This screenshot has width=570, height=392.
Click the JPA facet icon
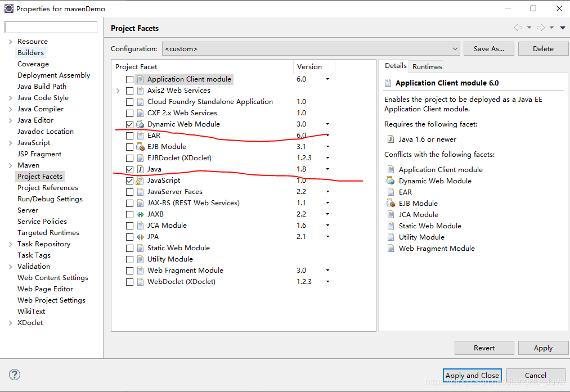(x=140, y=237)
